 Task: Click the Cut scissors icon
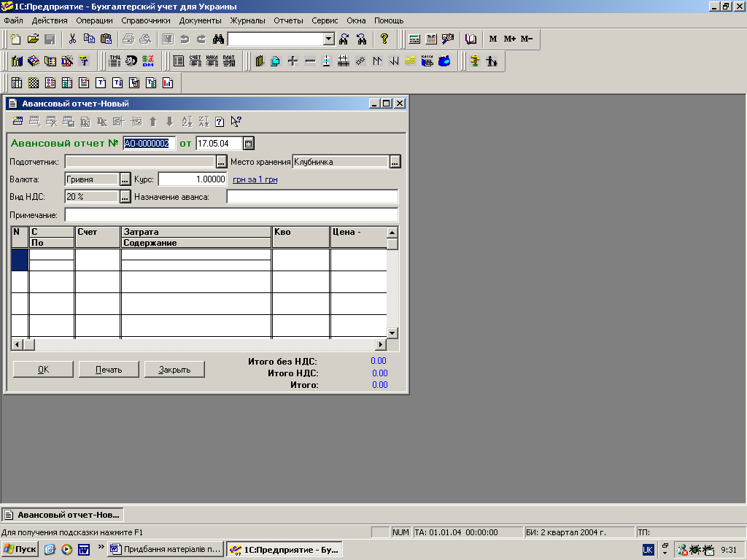coord(72,39)
